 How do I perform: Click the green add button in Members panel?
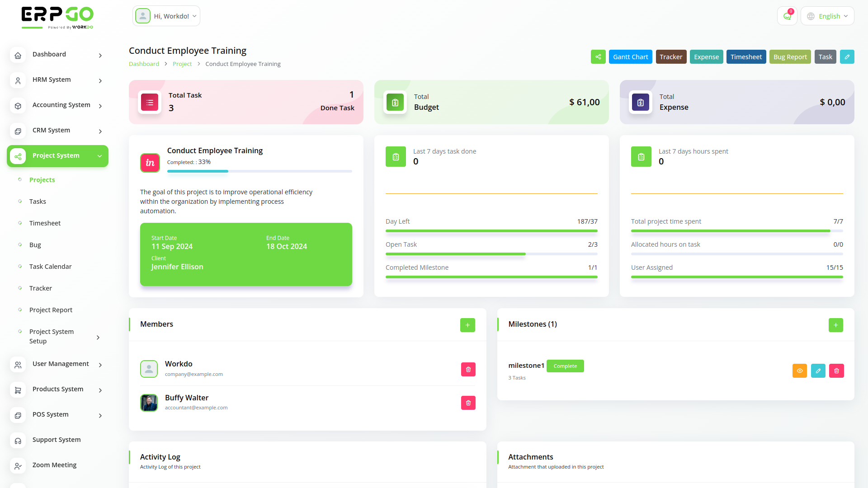(467, 325)
